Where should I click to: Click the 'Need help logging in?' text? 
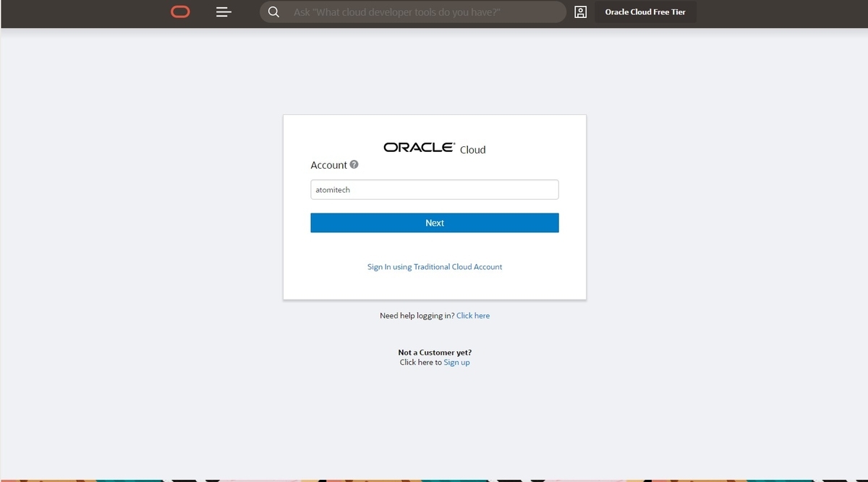(x=417, y=316)
